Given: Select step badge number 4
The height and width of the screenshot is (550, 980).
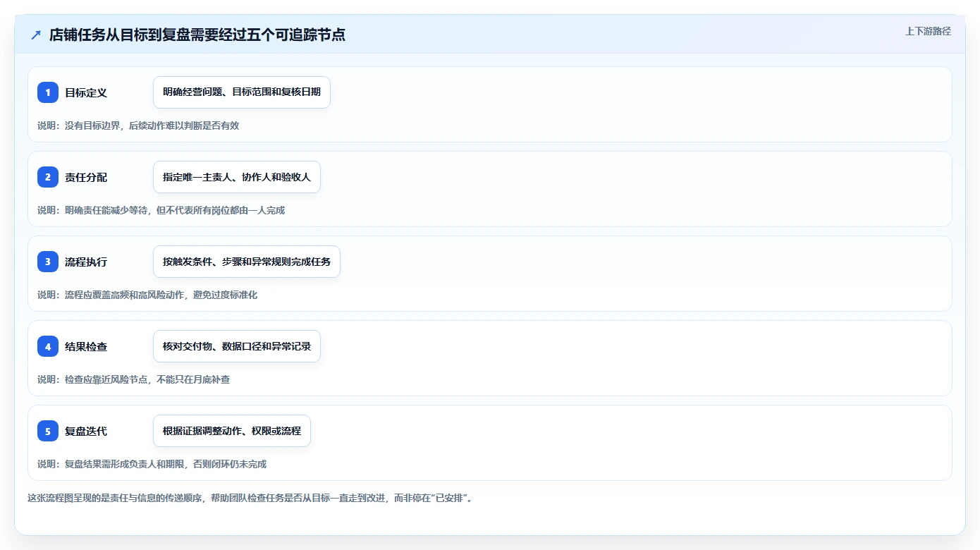Looking at the screenshot, I should click(48, 346).
